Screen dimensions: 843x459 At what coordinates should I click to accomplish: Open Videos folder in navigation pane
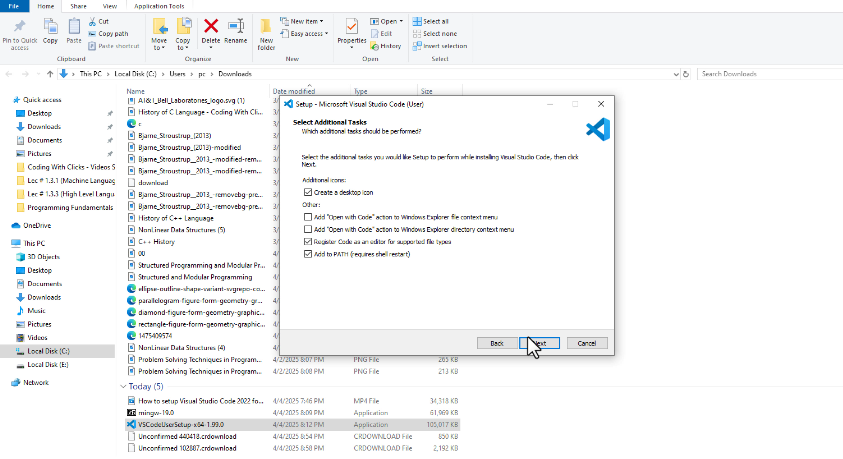pyautogui.click(x=37, y=338)
